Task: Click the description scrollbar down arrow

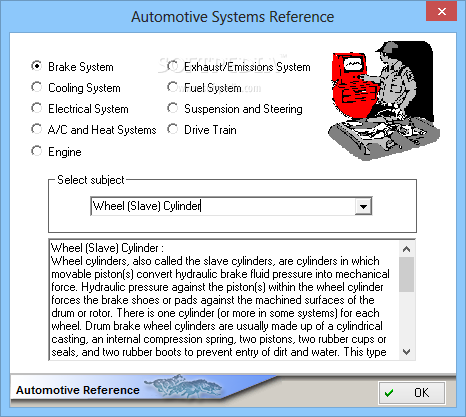Action: coord(406,352)
